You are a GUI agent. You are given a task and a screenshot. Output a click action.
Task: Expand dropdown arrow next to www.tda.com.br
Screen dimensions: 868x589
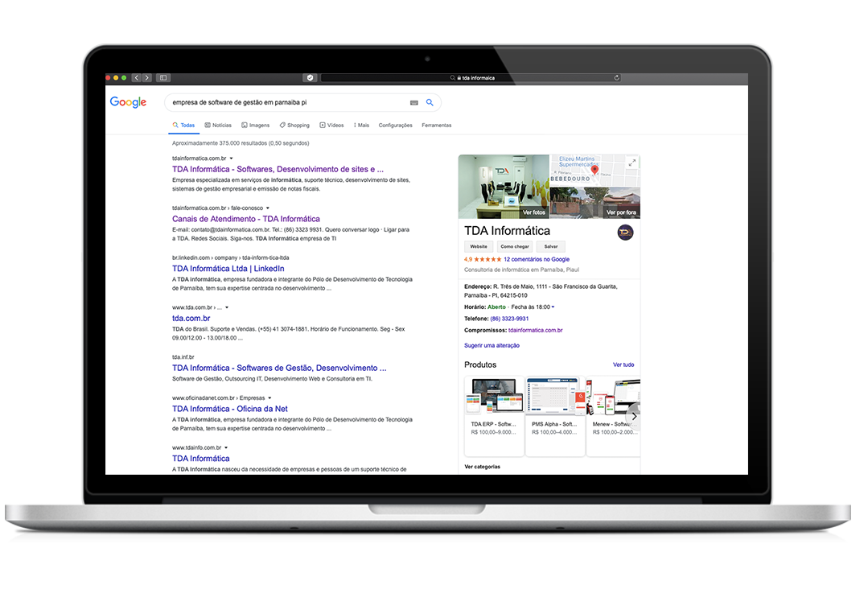tap(226, 307)
